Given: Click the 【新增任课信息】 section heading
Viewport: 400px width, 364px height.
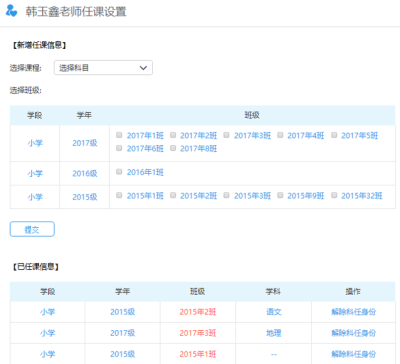Looking at the screenshot, I should pyautogui.click(x=39, y=45).
